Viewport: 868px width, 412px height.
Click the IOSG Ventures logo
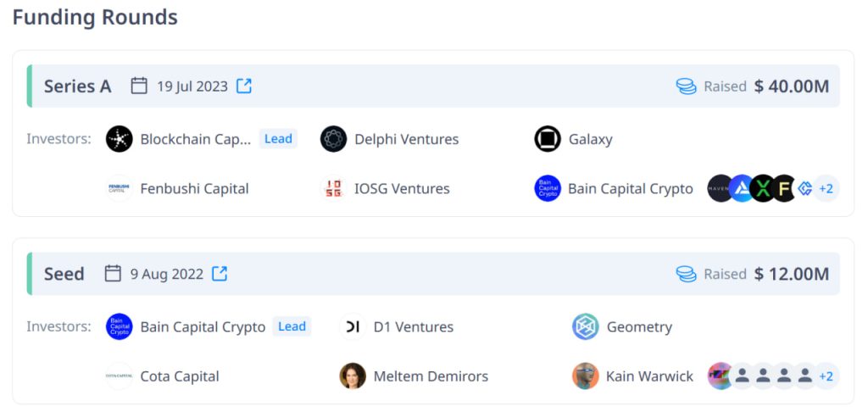coord(334,189)
